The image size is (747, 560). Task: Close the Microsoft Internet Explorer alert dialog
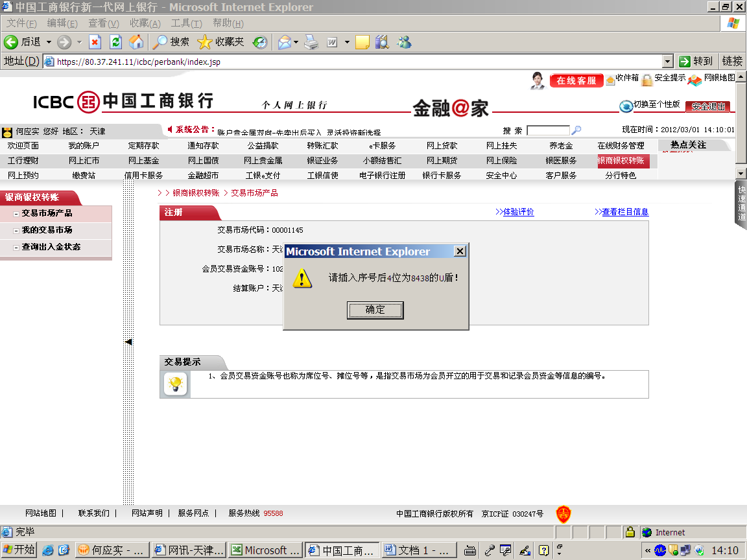click(460, 251)
